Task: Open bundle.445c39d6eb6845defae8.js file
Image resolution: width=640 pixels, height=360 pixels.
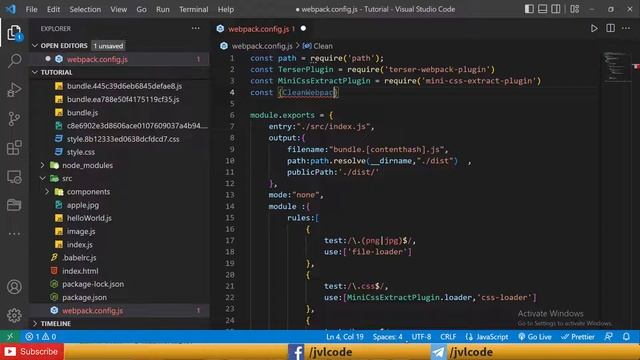Action: [x=124, y=86]
